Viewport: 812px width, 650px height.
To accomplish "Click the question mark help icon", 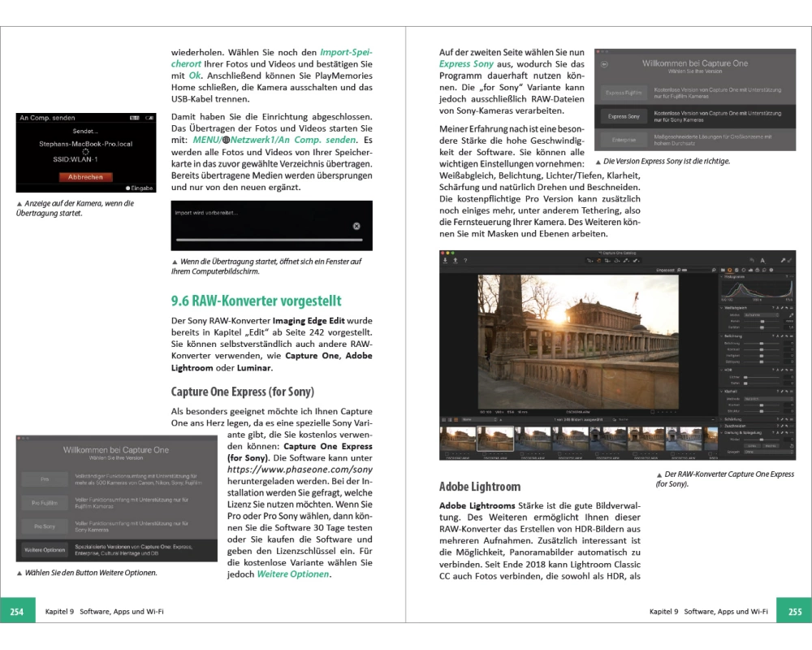I will pyautogui.click(x=464, y=260).
